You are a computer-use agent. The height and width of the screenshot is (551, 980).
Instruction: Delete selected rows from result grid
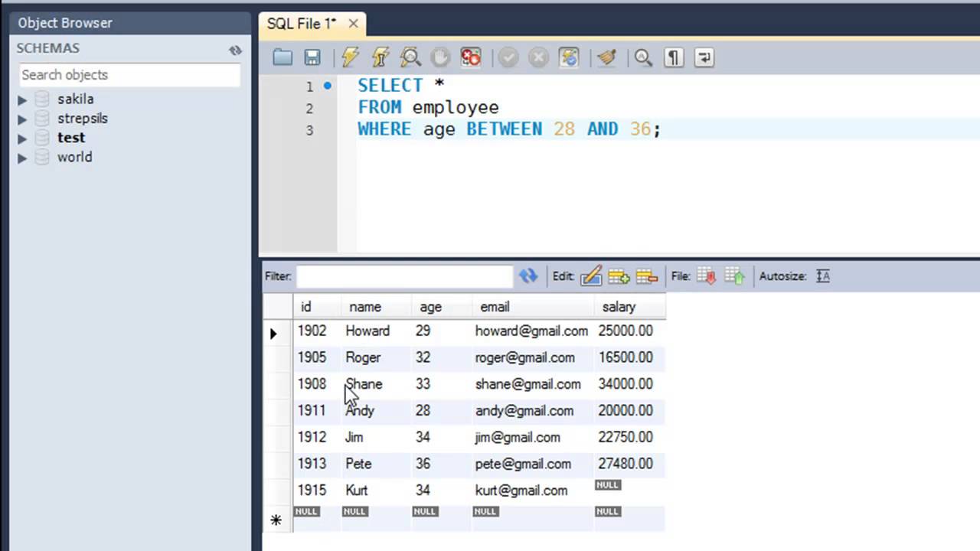click(647, 276)
